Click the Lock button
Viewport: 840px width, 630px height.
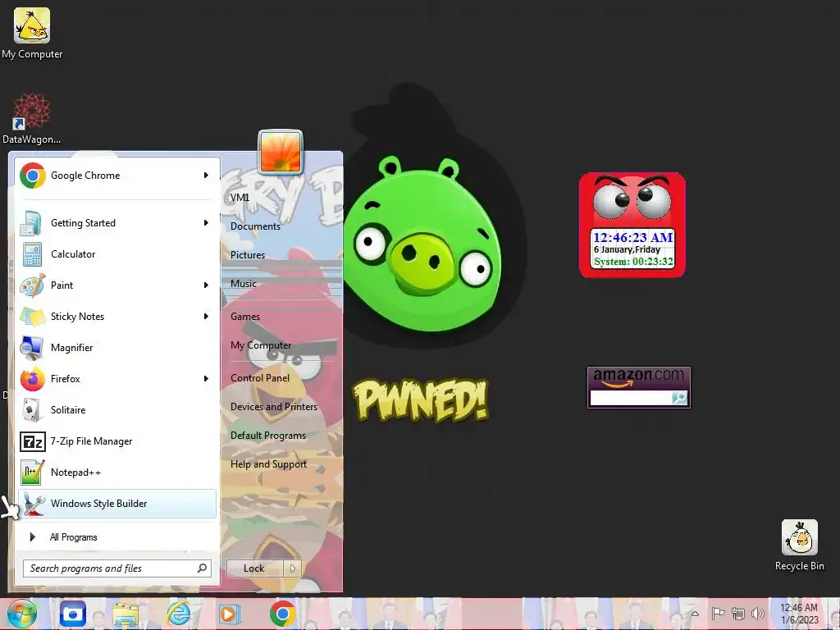coord(255,568)
